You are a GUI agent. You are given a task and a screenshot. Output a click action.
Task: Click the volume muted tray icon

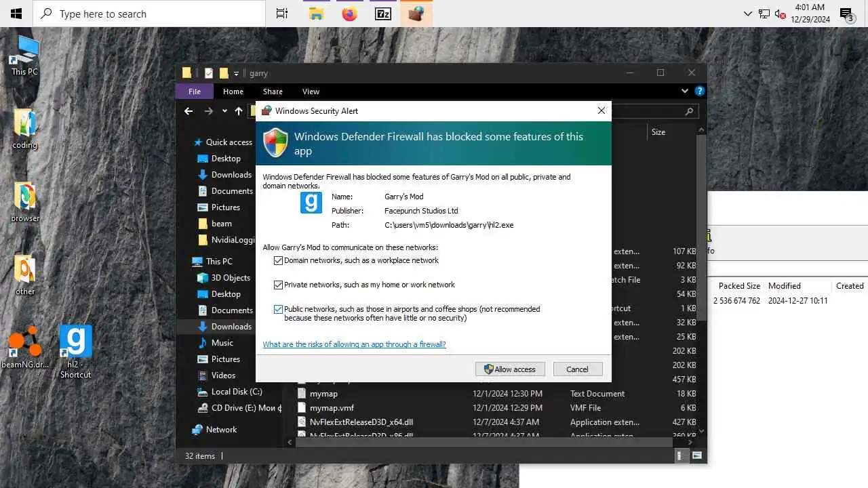780,14
